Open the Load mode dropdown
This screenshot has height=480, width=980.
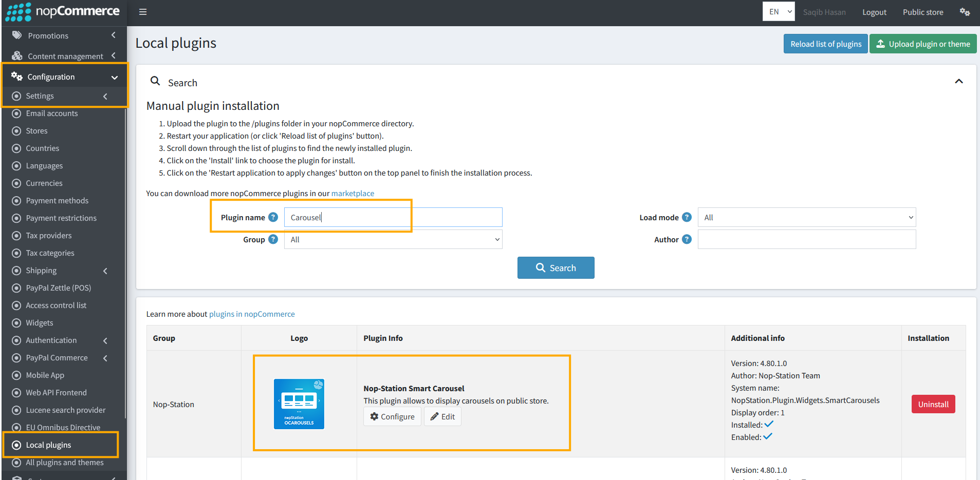click(x=807, y=217)
